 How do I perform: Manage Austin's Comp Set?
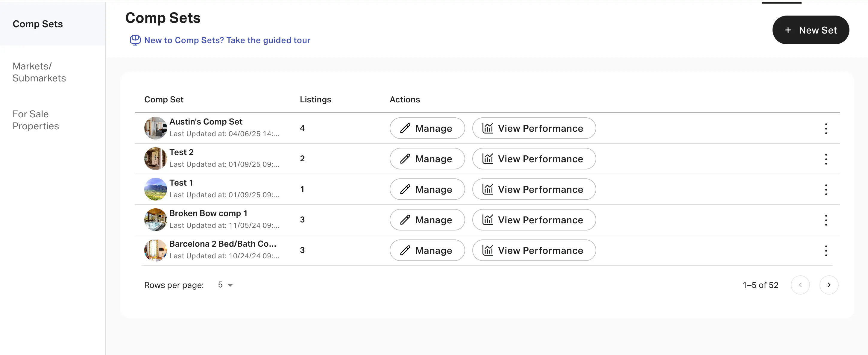click(x=427, y=128)
